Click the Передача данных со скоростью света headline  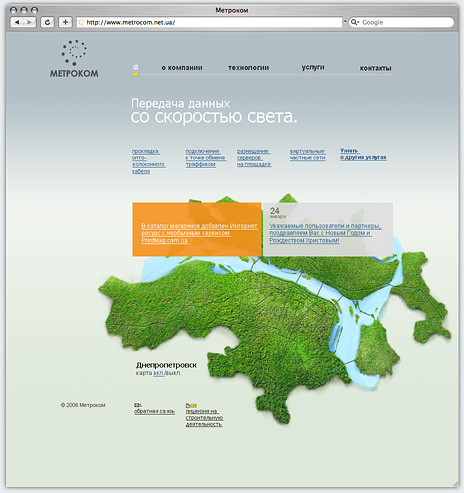(214, 111)
